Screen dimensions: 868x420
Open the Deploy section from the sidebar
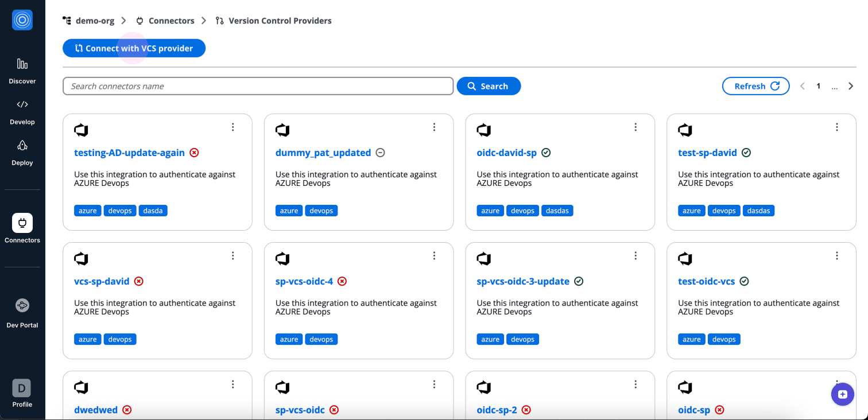click(22, 152)
